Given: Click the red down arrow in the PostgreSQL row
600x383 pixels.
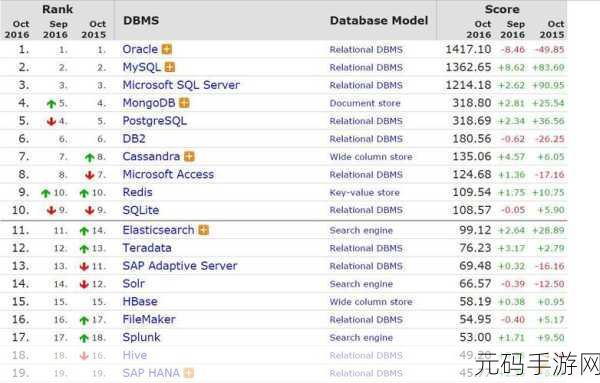Looking at the screenshot, I should coord(51,121).
